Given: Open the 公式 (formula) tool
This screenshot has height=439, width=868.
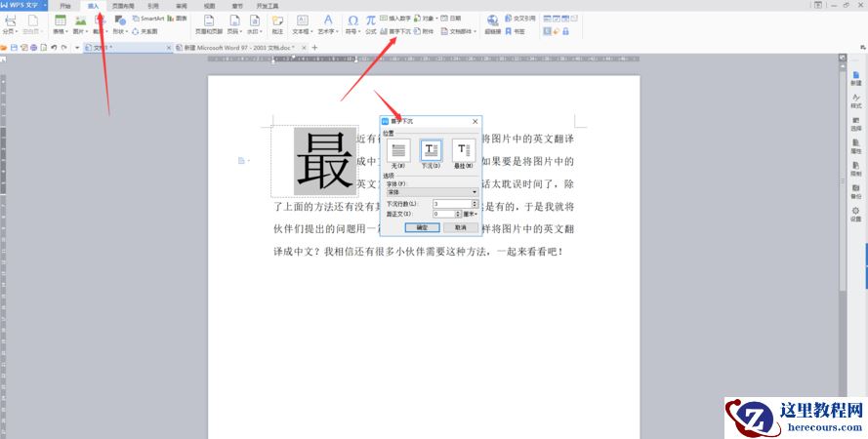Looking at the screenshot, I should (x=370, y=23).
